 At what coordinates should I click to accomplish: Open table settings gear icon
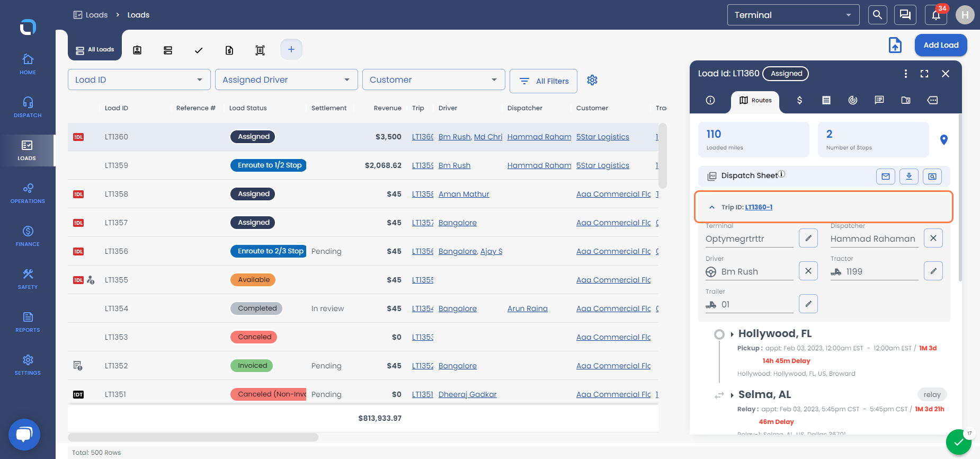[592, 80]
